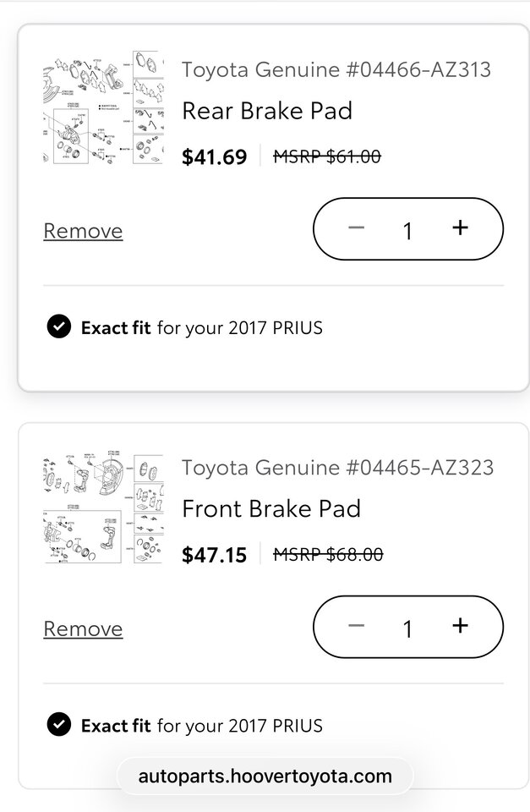Open the Rear Brake Pad parts diagram thumbnail
This screenshot has width=530, height=812.
coord(102,108)
